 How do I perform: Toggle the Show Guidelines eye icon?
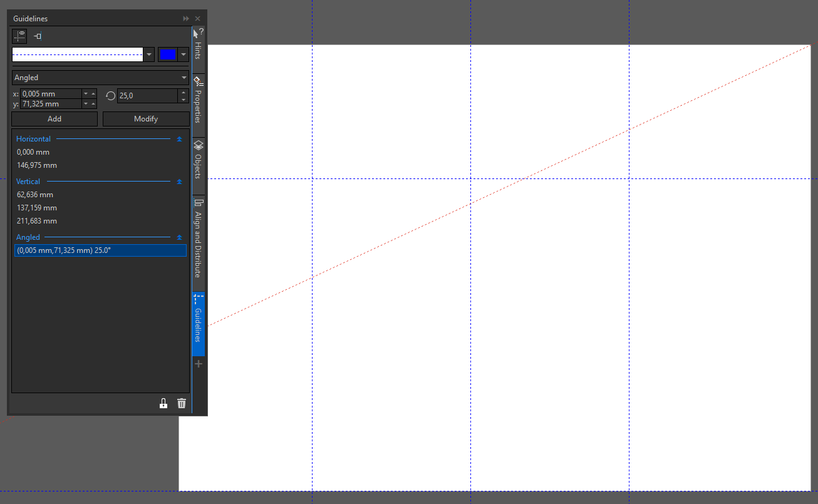[x=19, y=36]
